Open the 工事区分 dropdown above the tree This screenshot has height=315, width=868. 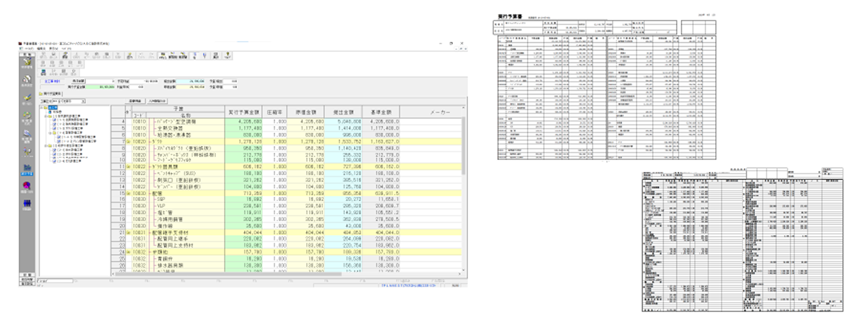point(83,101)
